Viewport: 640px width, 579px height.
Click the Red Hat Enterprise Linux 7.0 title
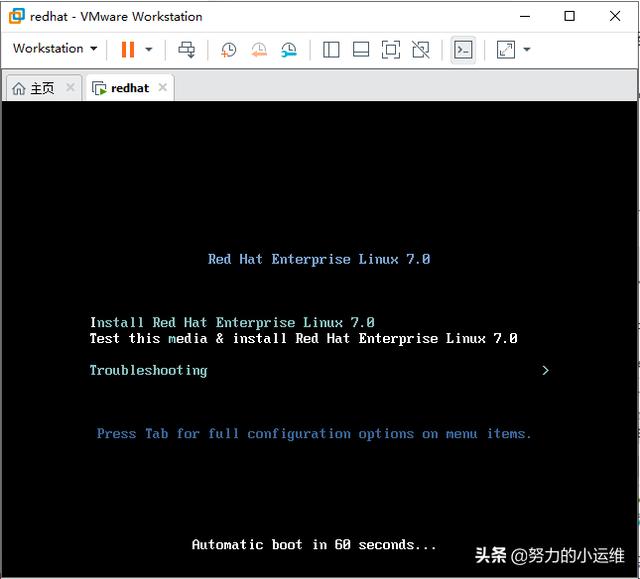[x=319, y=259]
